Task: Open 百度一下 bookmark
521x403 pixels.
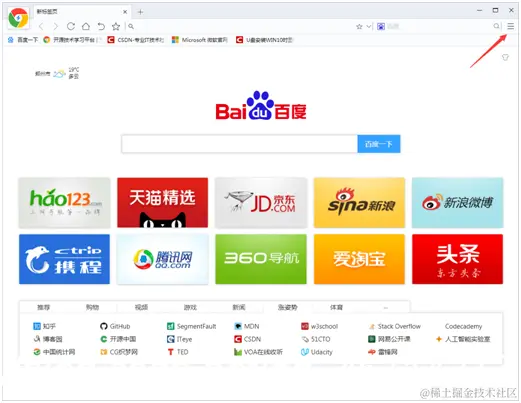Action: click(23, 40)
